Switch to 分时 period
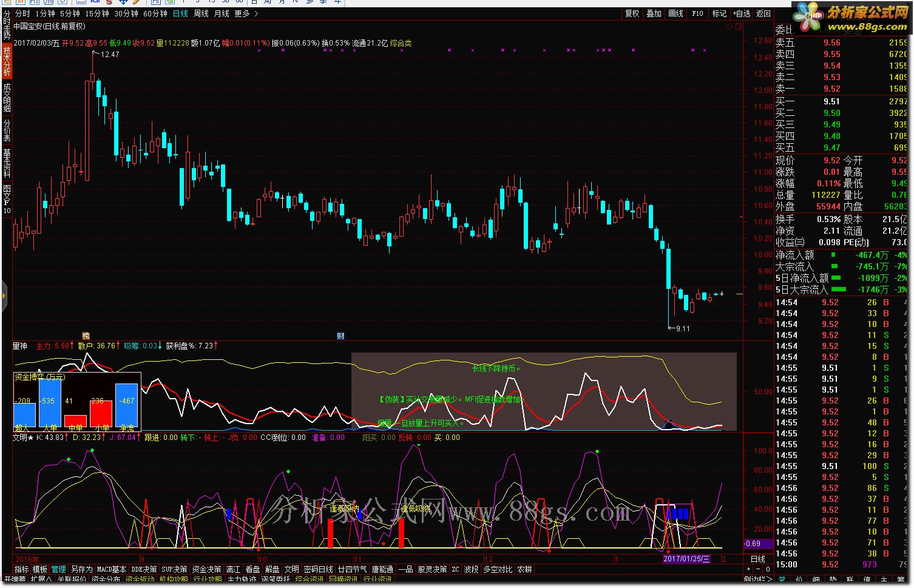Image resolution: width=914 pixels, height=588 pixels. (x=22, y=13)
